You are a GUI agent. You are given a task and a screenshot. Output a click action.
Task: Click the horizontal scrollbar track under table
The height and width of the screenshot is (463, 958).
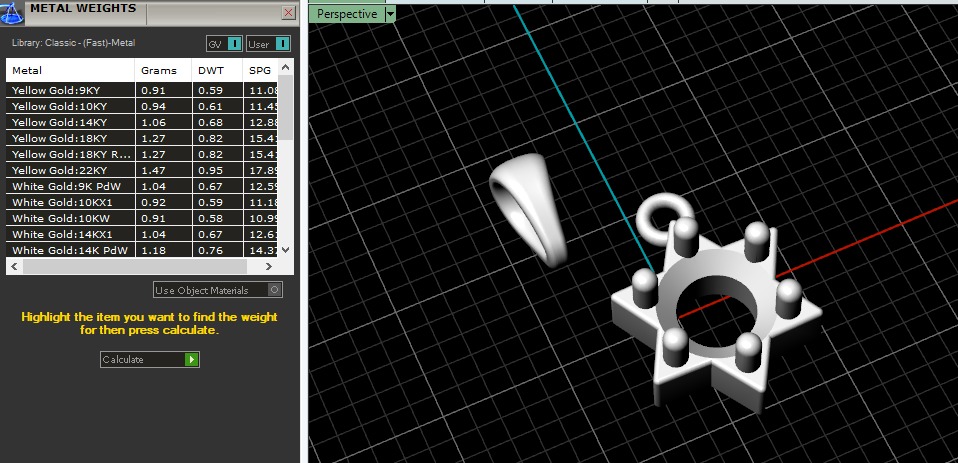[x=134, y=266]
